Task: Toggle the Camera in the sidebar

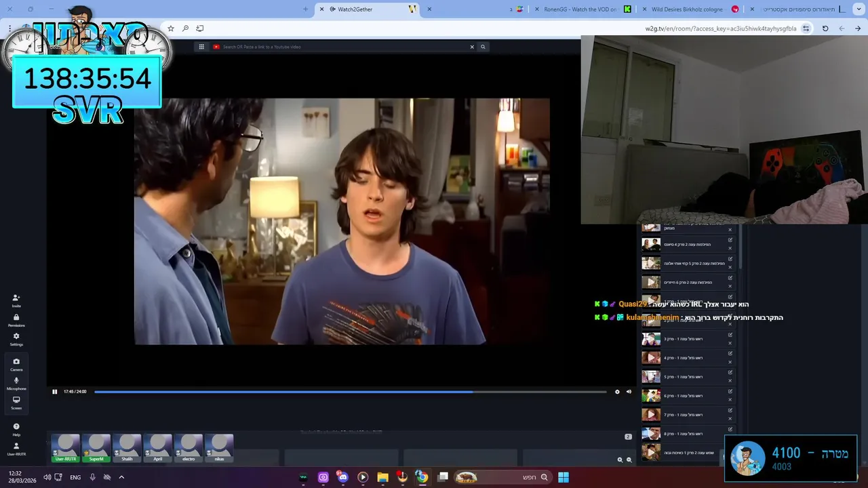Action: (16, 364)
